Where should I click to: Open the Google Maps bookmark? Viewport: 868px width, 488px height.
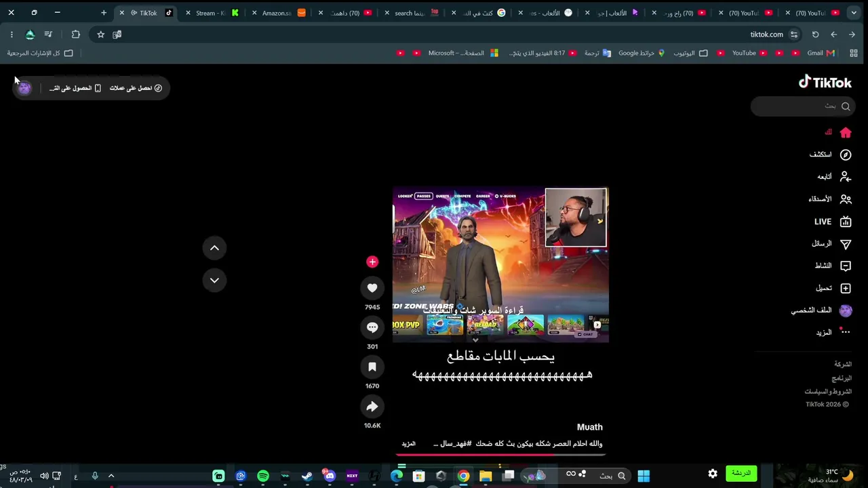click(642, 53)
